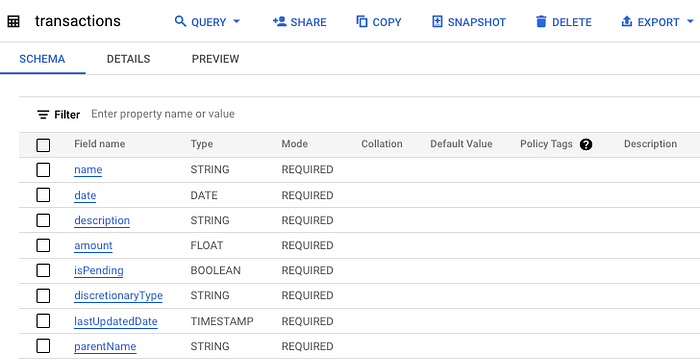
Task: Click the Description column header
Action: click(x=650, y=144)
